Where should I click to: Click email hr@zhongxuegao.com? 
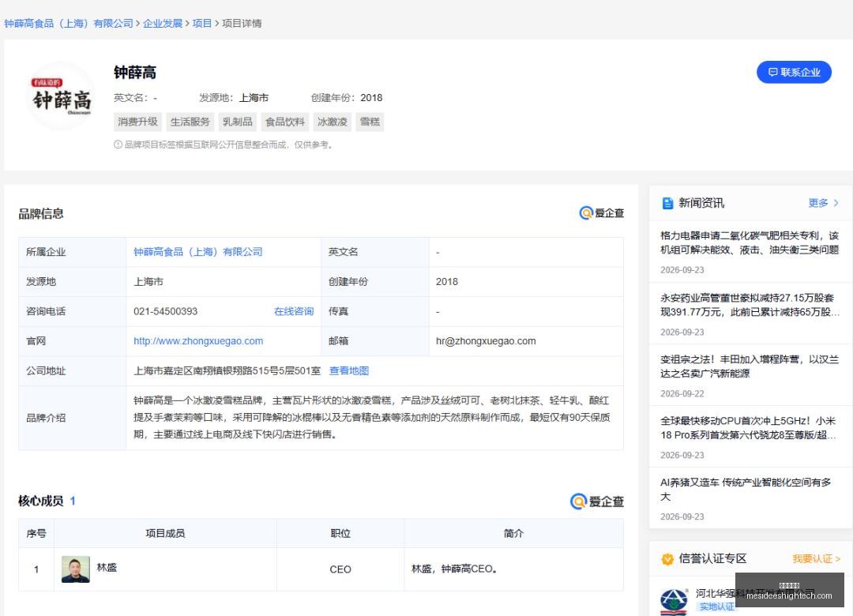(486, 341)
